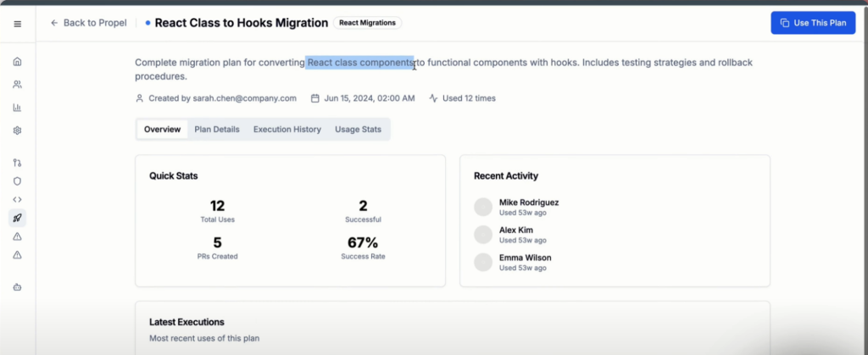Open settings gear in sidebar

(x=17, y=130)
